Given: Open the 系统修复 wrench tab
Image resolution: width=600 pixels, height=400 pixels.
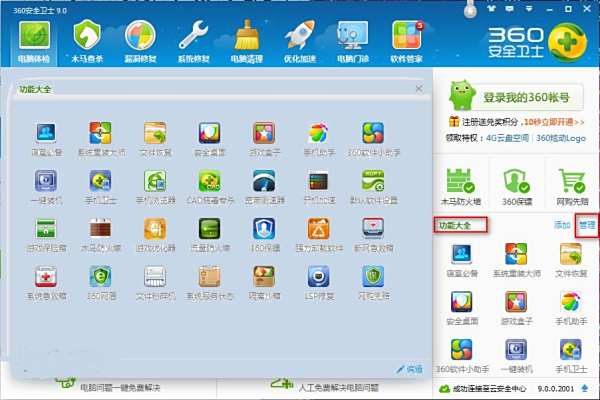Looking at the screenshot, I should tap(193, 41).
